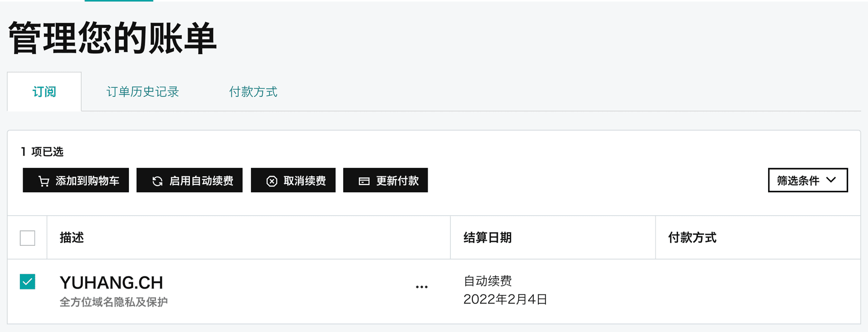Screen dimensions: 868x332
Task: Open the three-dot menu for YUHANG.CH
Action: [x=421, y=287]
